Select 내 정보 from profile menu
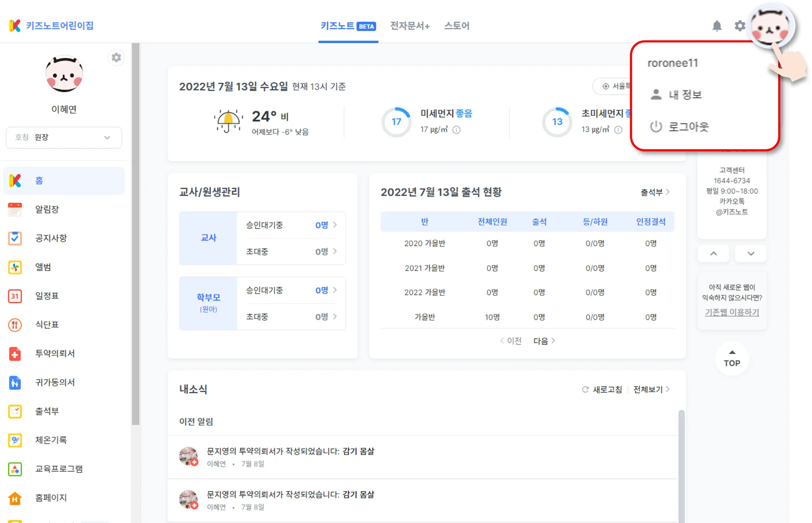 click(x=685, y=95)
